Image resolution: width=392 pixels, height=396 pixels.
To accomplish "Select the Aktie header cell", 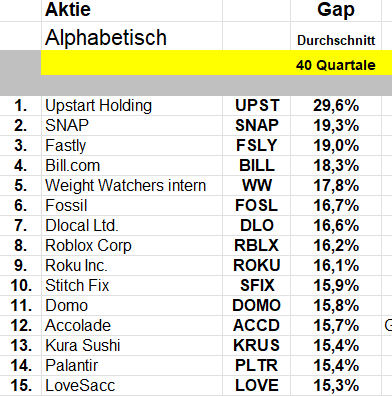I will click(132, 10).
